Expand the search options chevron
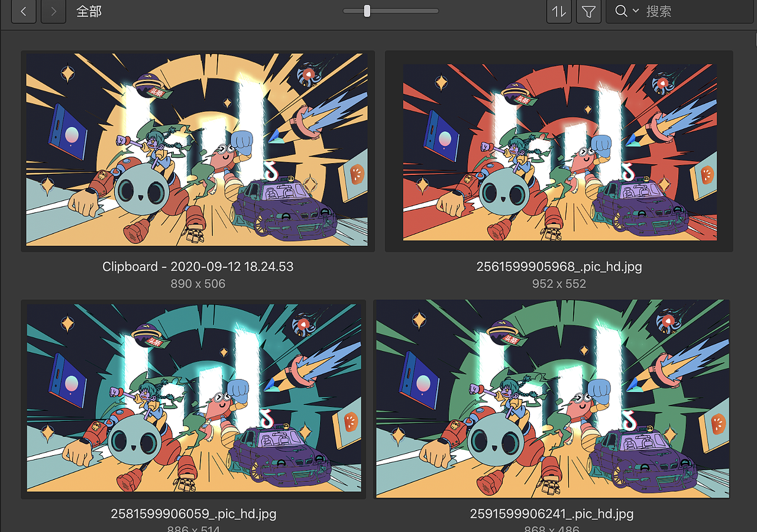The width and height of the screenshot is (757, 532). pos(636,11)
